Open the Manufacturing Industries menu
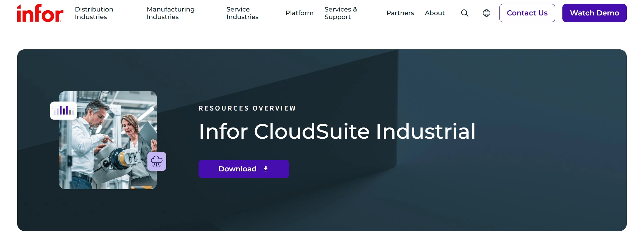 pyautogui.click(x=170, y=13)
